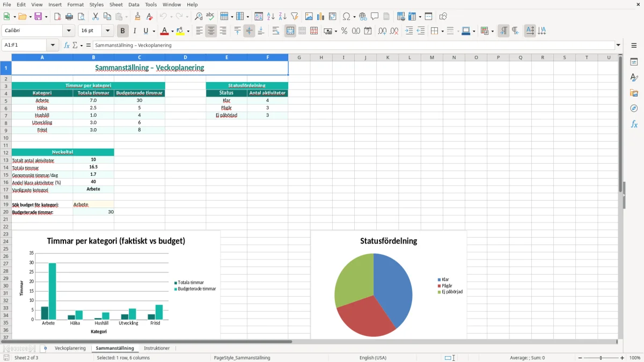Switch to the Instruktioner sheet tab
The image size is (644, 362).
pyautogui.click(x=157, y=348)
